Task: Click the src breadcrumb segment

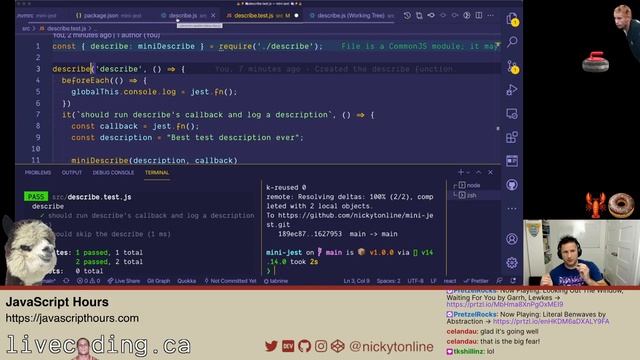Action: tap(26, 29)
